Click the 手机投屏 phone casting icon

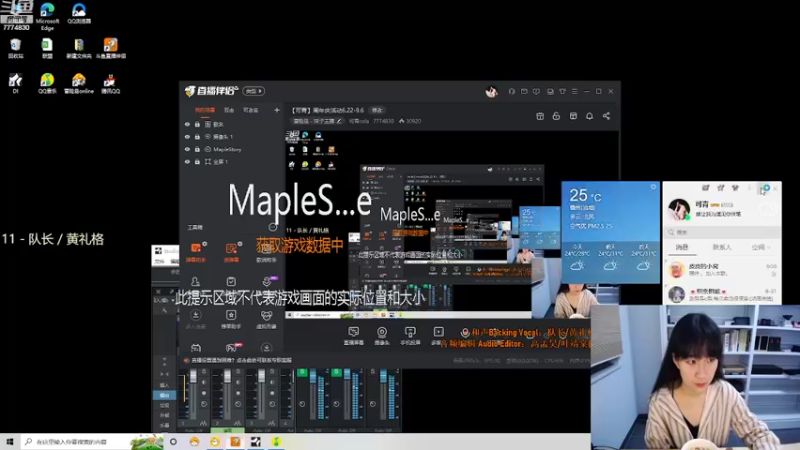(410, 336)
